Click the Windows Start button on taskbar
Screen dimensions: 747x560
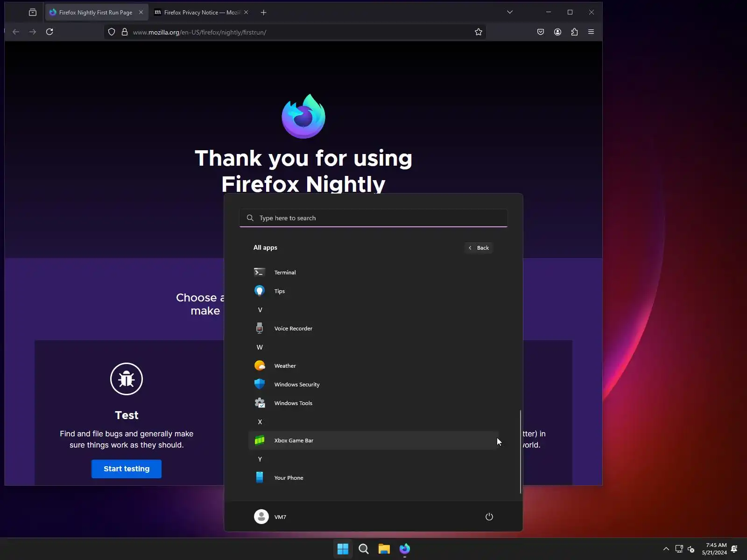pos(343,549)
